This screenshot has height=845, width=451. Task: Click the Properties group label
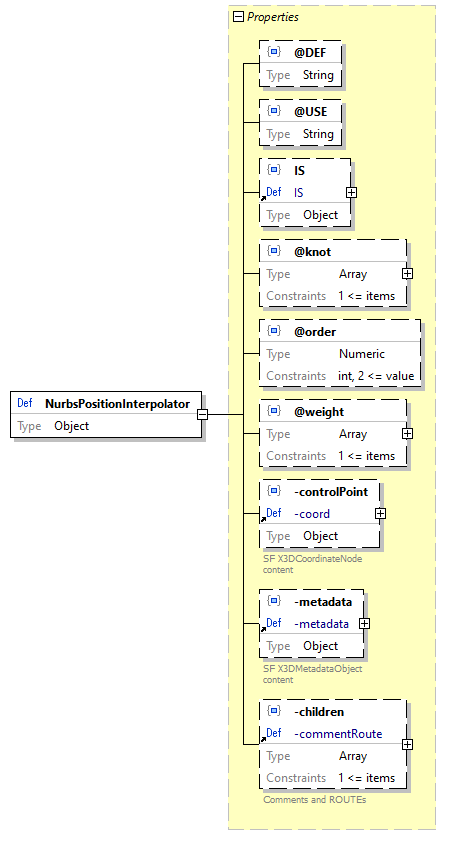pyautogui.click(x=273, y=17)
